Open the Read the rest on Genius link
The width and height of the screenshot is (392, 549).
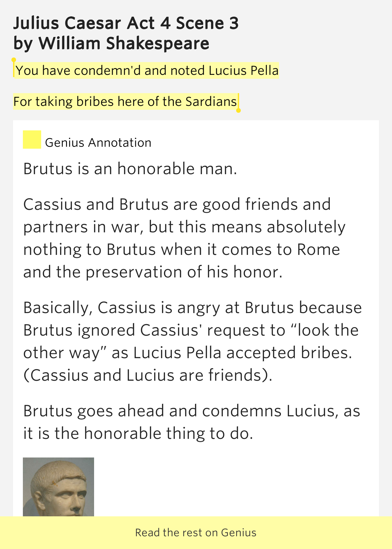(x=196, y=532)
